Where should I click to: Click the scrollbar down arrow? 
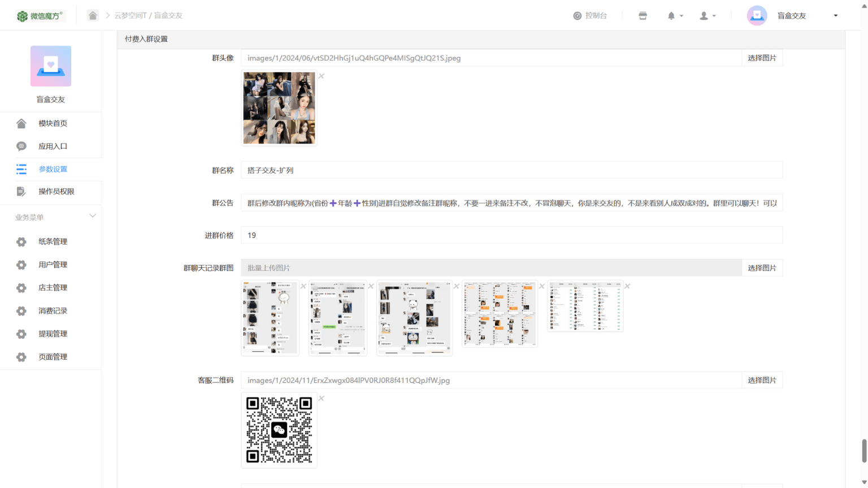864,483
